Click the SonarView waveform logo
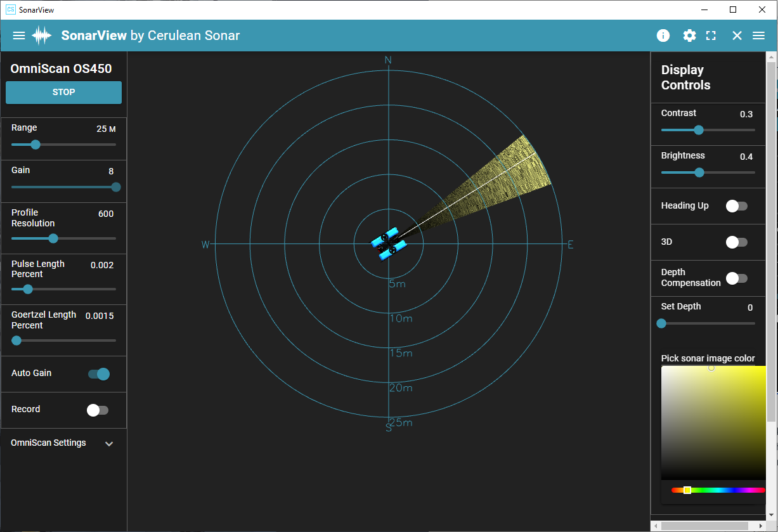Viewport: 778px width, 532px height. point(42,36)
